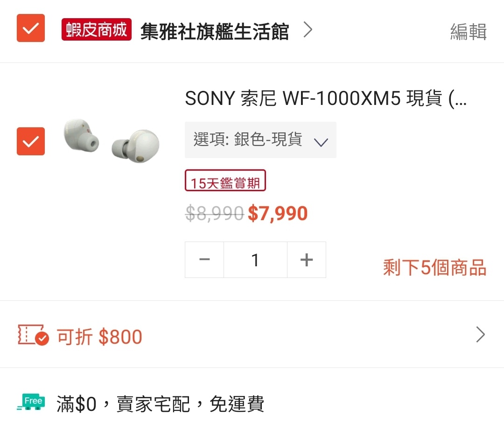Expand voucher details with the right chevron
This screenshot has width=504, height=430.
pyautogui.click(x=480, y=335)
